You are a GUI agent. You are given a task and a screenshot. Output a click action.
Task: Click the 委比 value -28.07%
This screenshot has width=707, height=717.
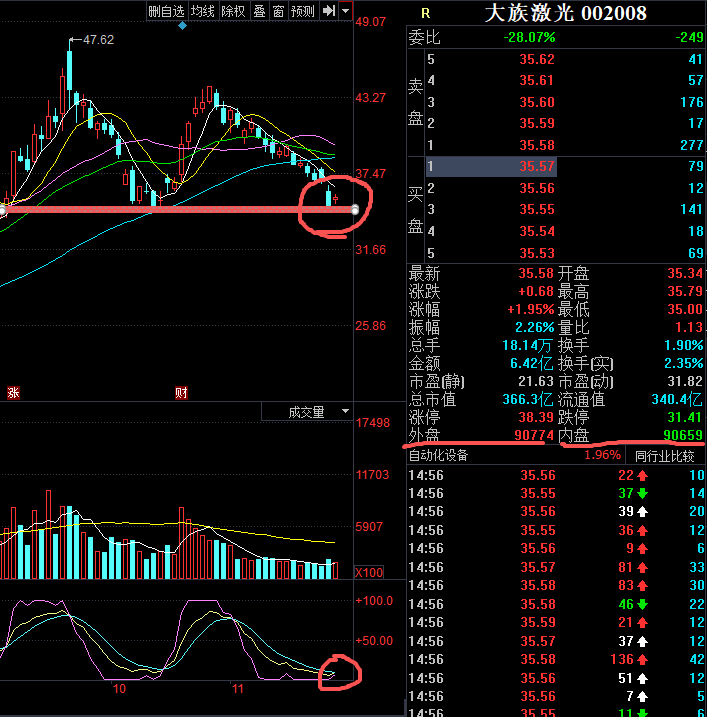click(529, 37)
